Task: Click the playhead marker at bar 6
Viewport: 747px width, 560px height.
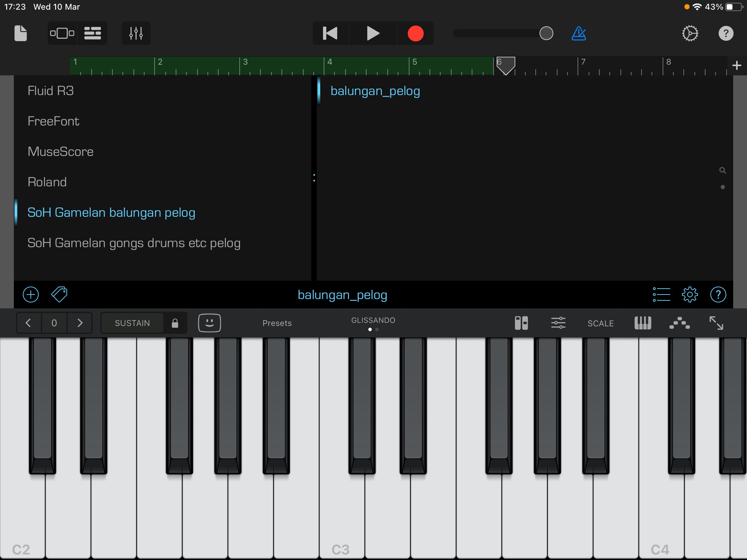Action: (506, 66)
